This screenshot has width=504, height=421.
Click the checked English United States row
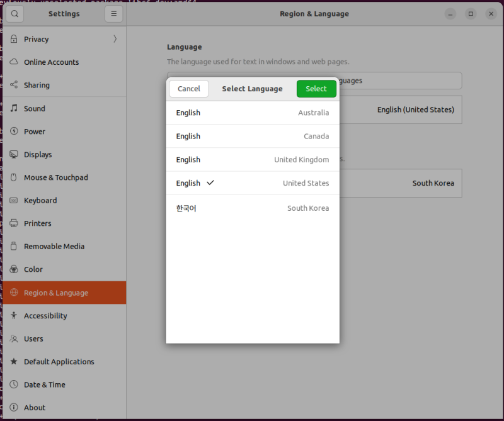(252, 183)
